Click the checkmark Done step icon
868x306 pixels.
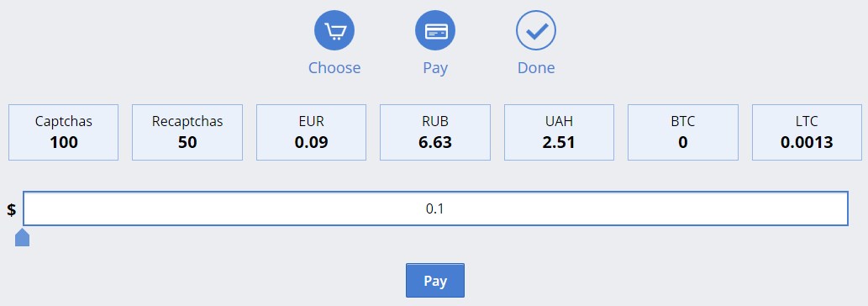coord(536,30)
